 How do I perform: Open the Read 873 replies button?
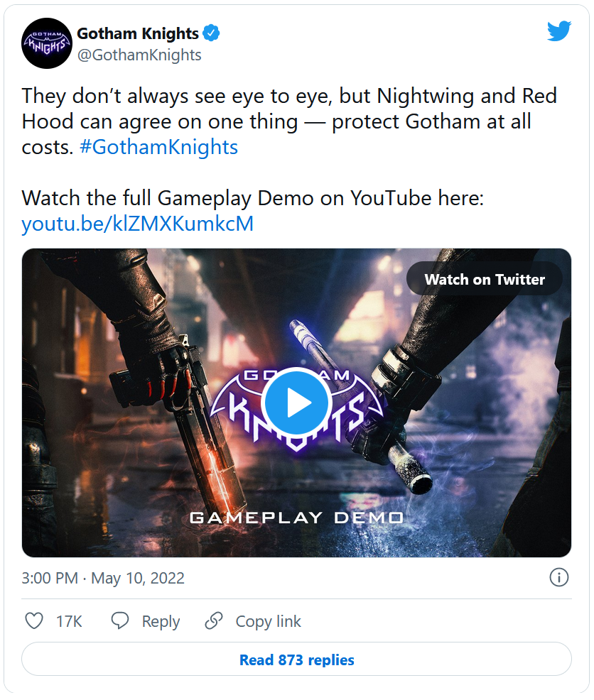(x=296, y=660)
